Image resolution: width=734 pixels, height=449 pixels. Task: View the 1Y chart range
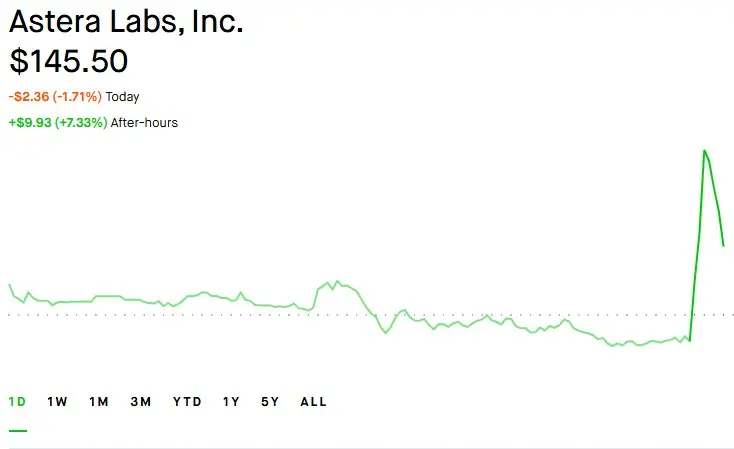231,402
